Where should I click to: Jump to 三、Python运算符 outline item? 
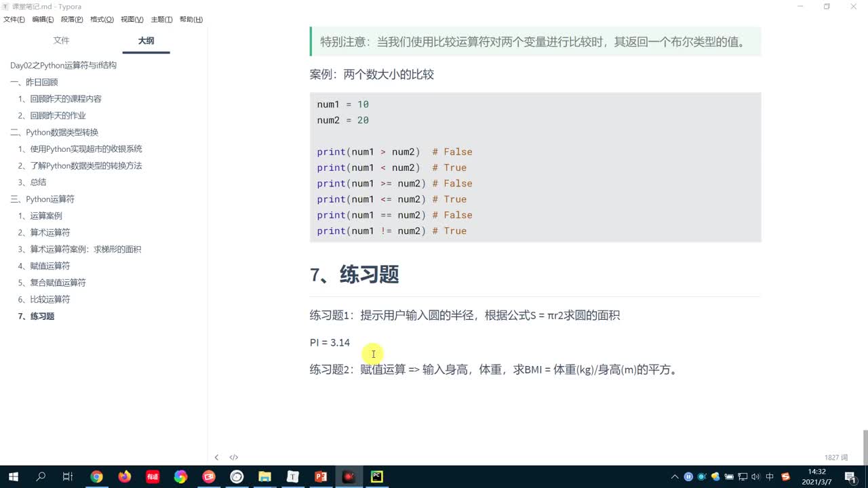42,199
